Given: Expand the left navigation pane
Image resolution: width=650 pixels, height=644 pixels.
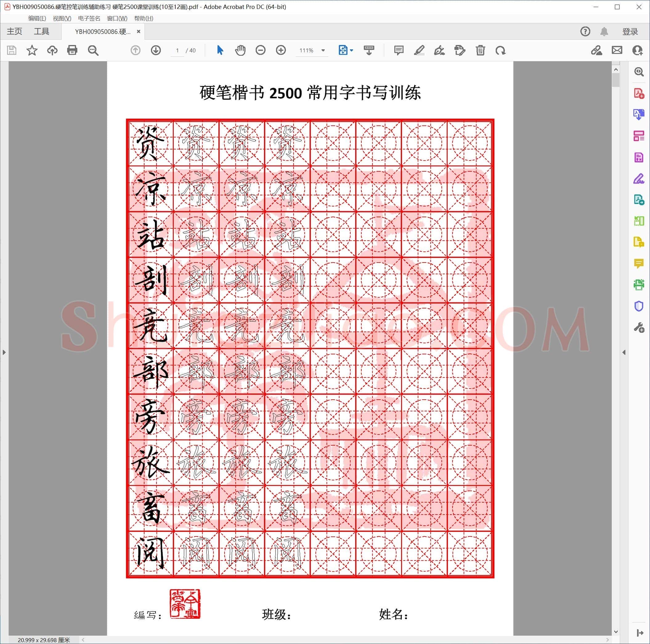Looking at the screenshot, I should click(x=4, y=352).
